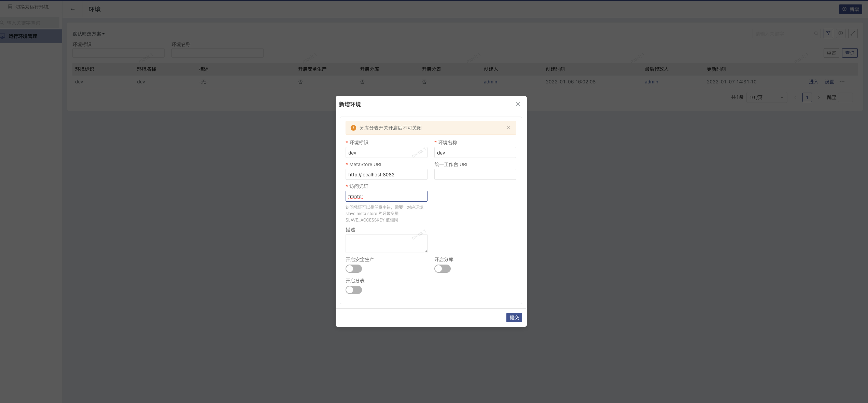Focus the 环境名称 field in dialog
This screenshot has width=868, height=403.
(475, 152)
